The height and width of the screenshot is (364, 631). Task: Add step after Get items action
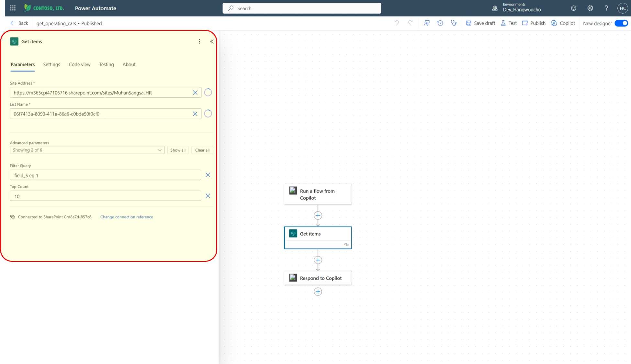coord(318,260)
